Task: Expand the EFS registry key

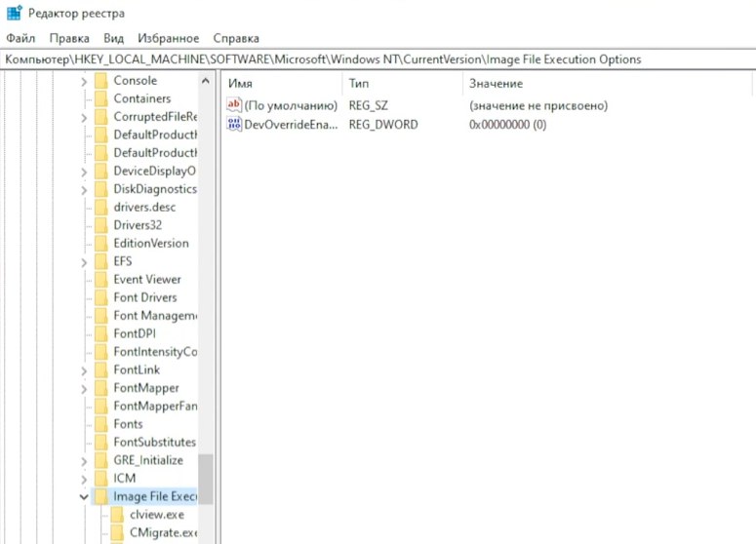Action: (x=84, y=261)
